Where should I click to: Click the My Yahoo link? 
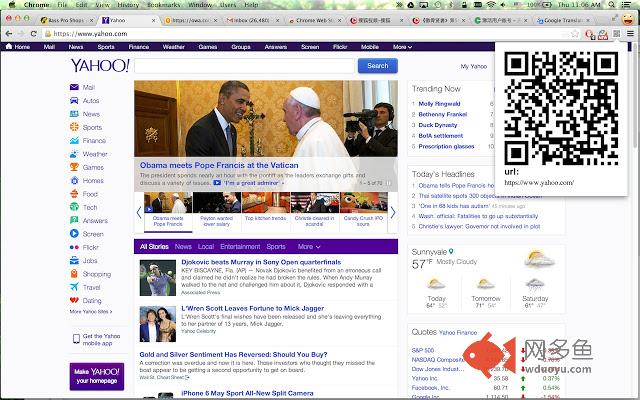pos(473,66)
